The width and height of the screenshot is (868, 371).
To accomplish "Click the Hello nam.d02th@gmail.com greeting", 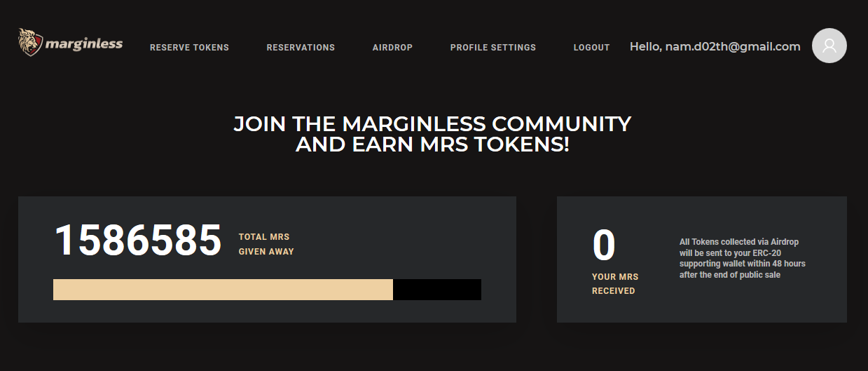I will click(x=715, y=47).
